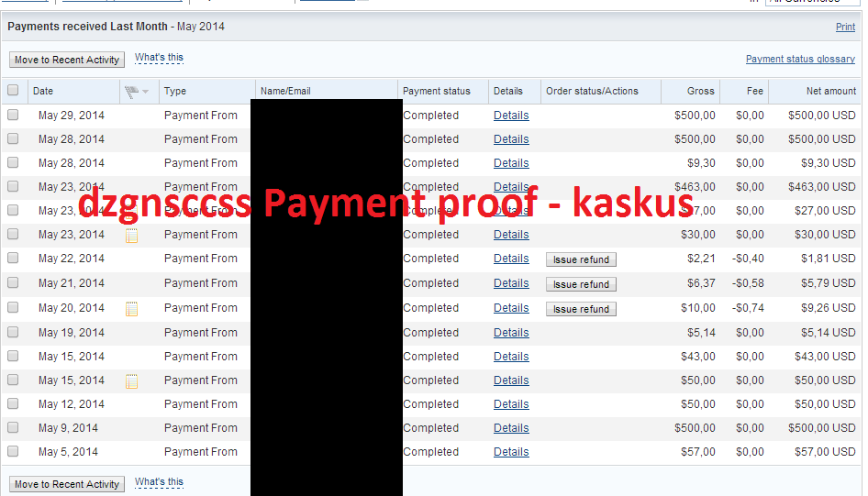Open Details for May 9, 2014 payment
The height and width of the screenshot is (496, 868).
(x=511, y=428)
